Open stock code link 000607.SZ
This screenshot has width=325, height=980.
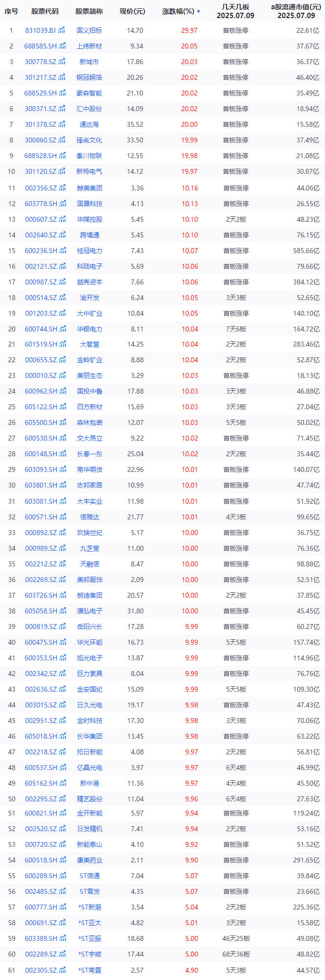click(x=41, y=219)
